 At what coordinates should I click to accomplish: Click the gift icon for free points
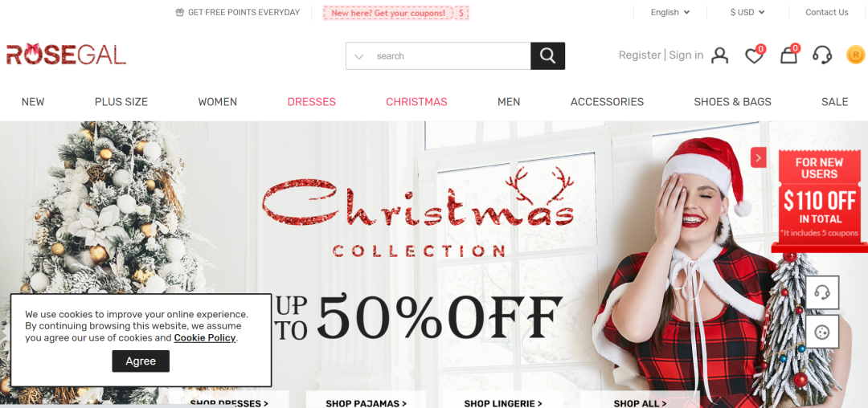coord(180,12)
